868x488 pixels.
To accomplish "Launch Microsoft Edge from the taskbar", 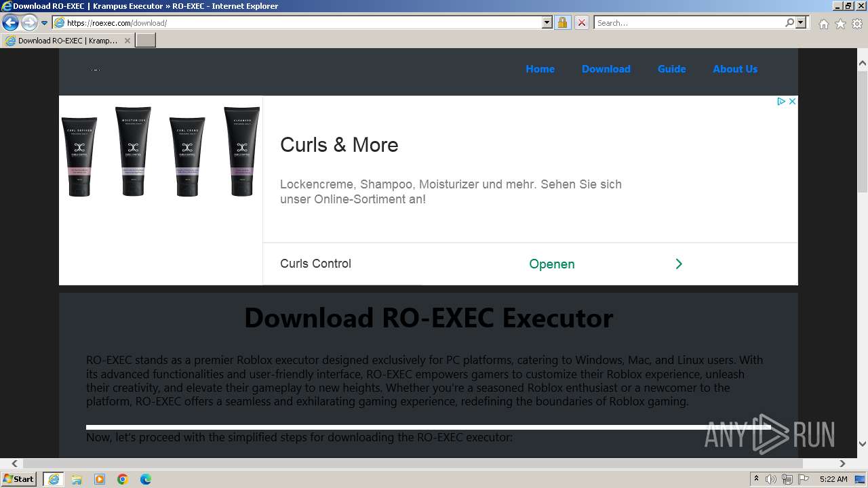I will point(146,479).
